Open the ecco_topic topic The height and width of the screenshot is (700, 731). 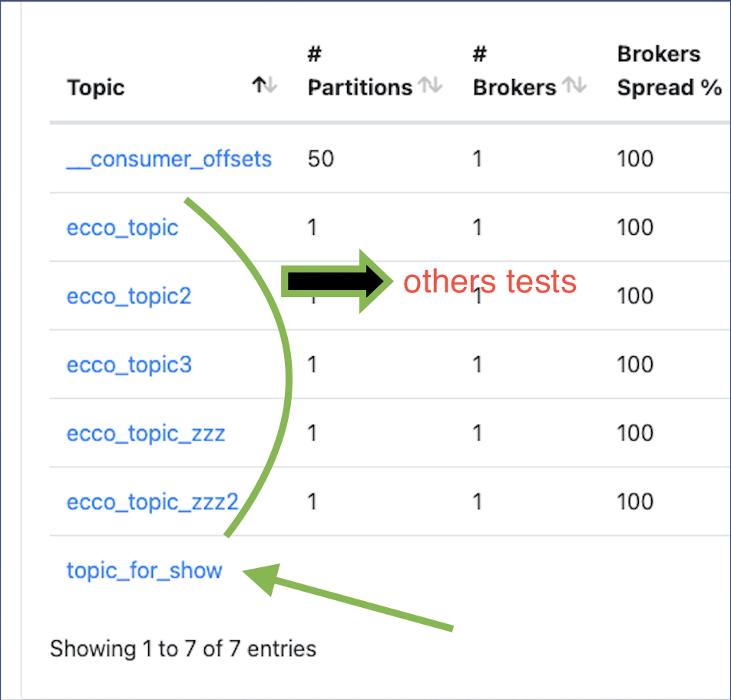122,227
